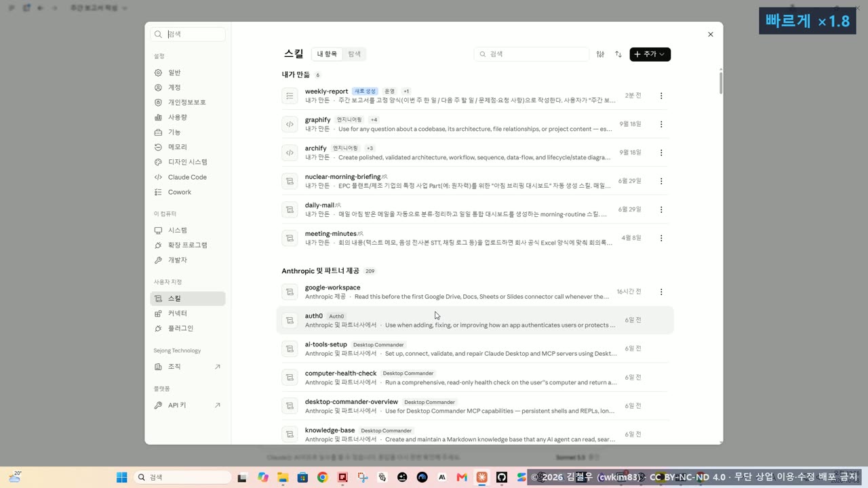Switch to the 탐색 tab
The image size is (868, 488).
click(x=355, y=54)
